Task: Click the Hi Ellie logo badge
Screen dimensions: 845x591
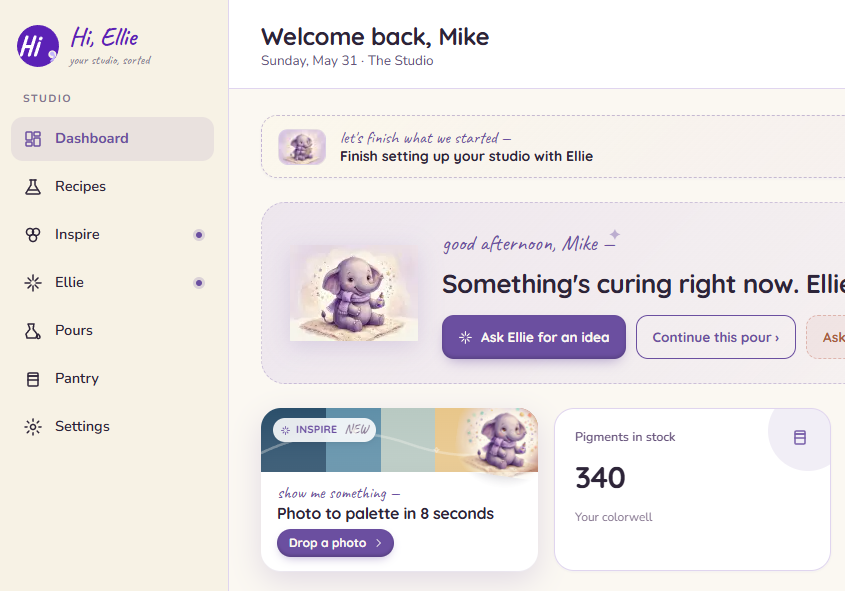Action: [x=38, y=46]
